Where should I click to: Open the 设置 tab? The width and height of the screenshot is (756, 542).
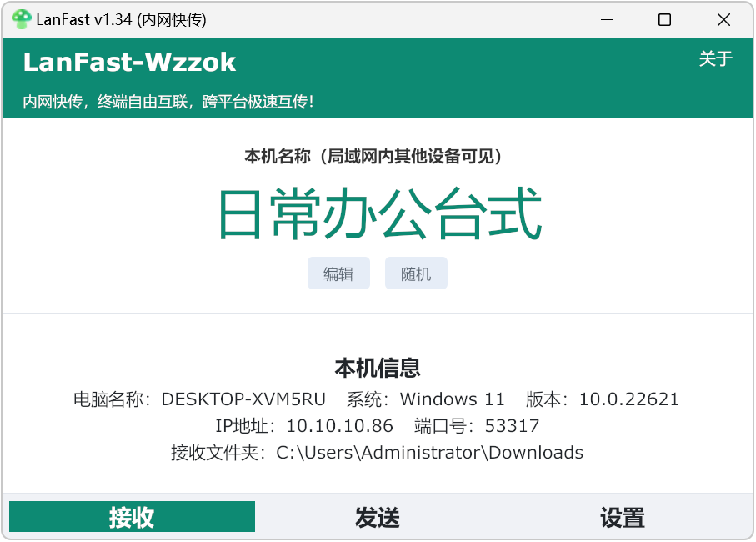[623, 516]
